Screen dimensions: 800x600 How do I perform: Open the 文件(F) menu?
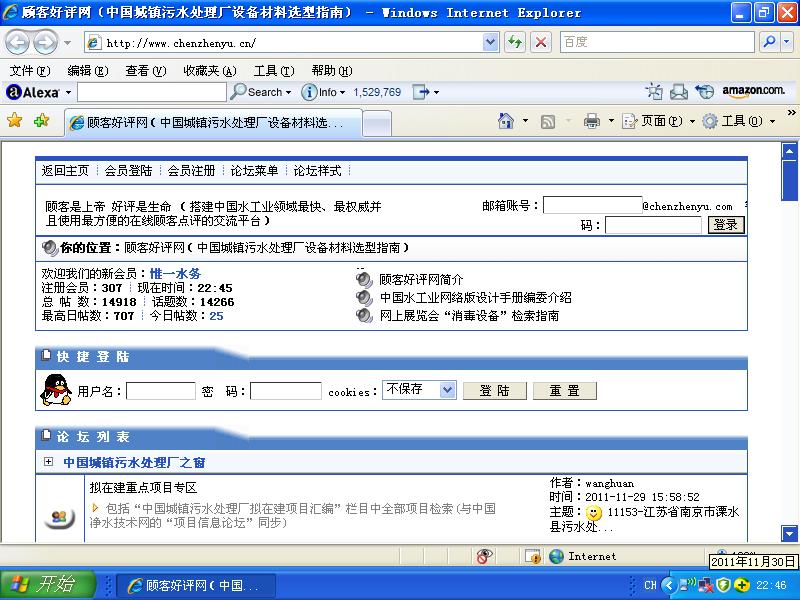[30, 70]
